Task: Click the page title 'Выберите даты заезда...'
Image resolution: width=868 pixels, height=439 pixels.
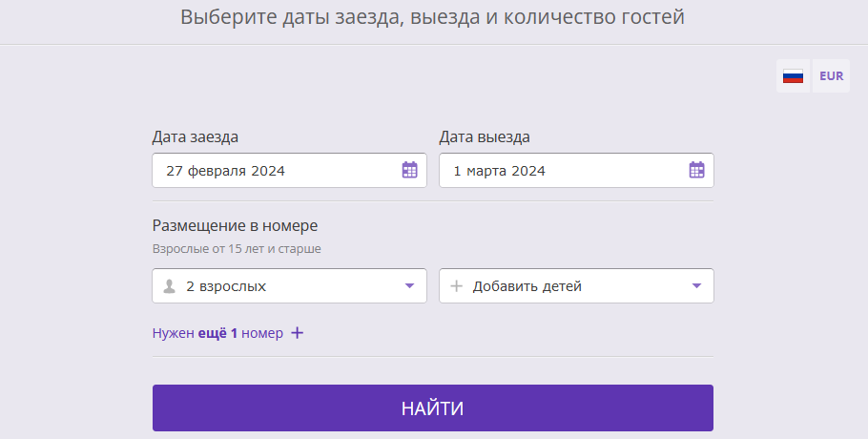Action: [432, 17]
